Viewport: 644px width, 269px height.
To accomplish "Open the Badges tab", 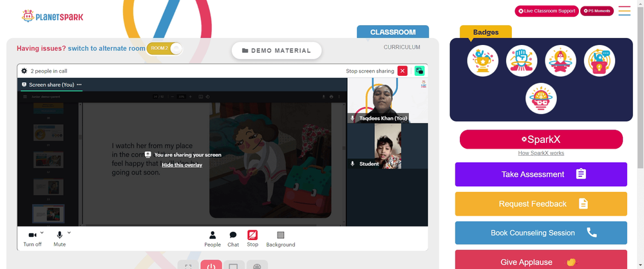I will (486, 32).
